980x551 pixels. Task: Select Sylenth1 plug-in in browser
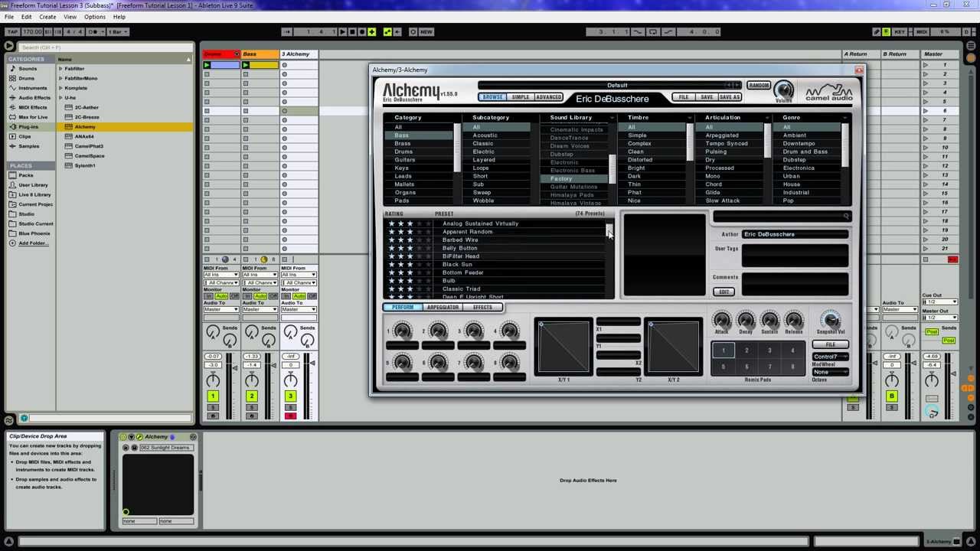(85, 165)
